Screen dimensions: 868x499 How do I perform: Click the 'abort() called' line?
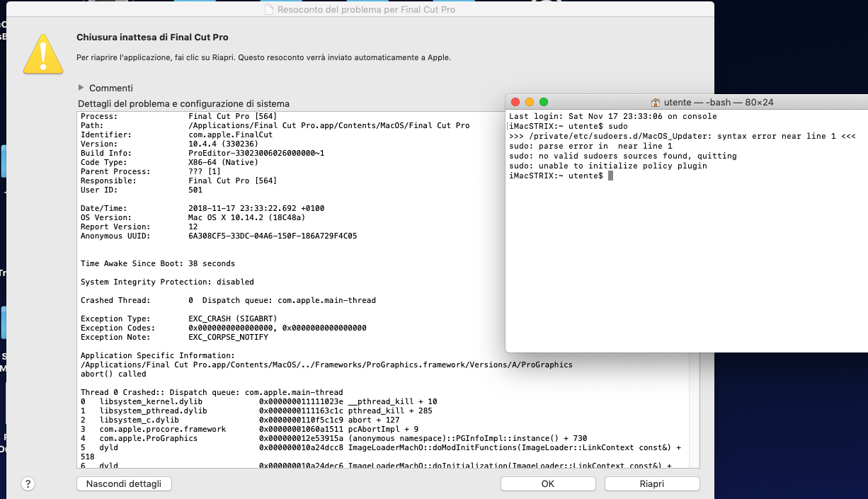[x=113, y=374]
